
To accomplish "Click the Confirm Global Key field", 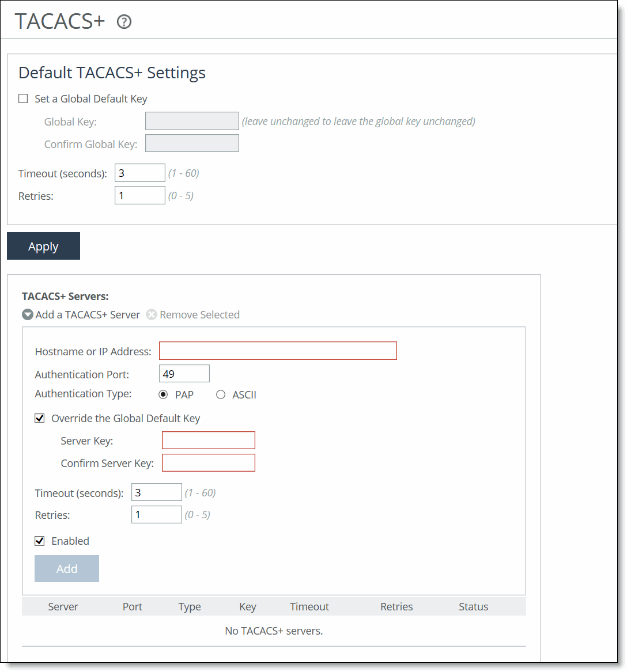I will pyautogui.click(x=192, y=143).
